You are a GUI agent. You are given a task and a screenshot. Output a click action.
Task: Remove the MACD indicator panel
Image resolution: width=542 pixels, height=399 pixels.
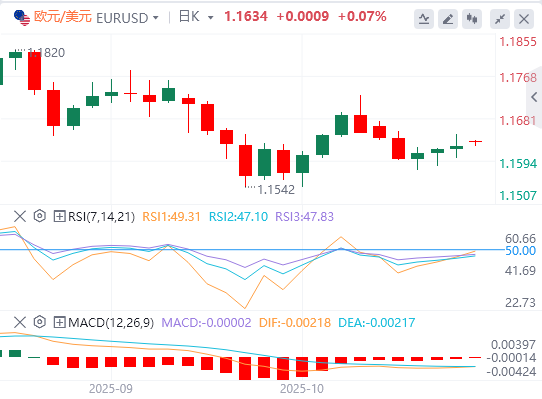(20, 322)
